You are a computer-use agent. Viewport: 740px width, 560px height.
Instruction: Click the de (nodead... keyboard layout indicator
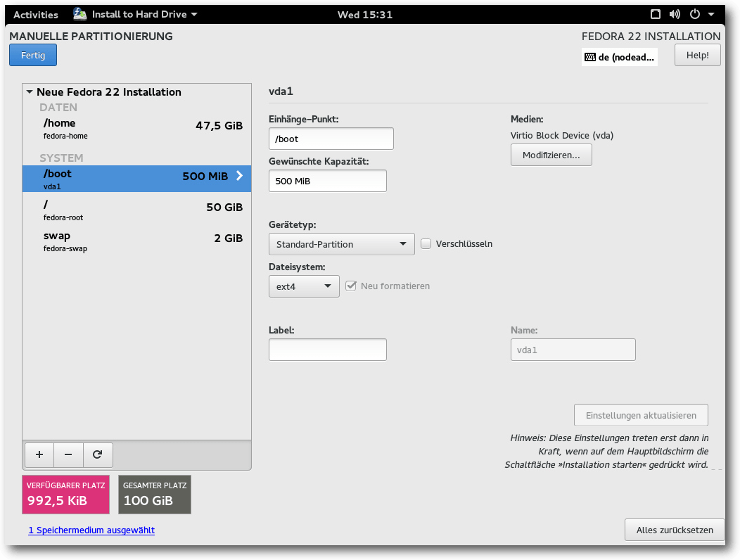[x=620, y=57]
